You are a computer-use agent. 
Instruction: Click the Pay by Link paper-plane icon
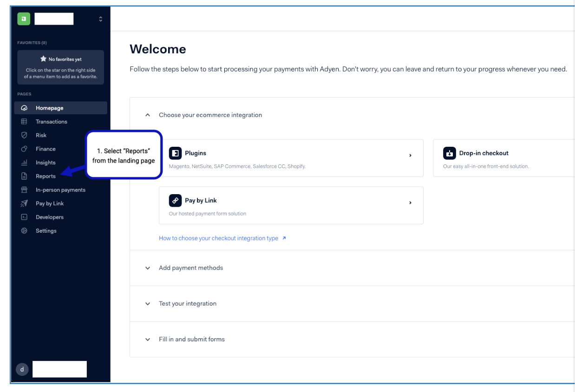[24, 203]
